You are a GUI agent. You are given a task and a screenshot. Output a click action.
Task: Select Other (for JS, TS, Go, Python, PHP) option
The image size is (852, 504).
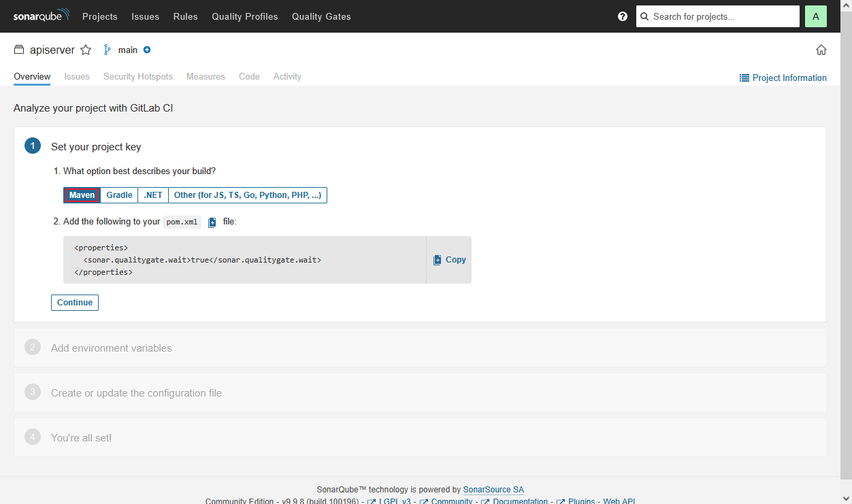click(x=248, y=195)
